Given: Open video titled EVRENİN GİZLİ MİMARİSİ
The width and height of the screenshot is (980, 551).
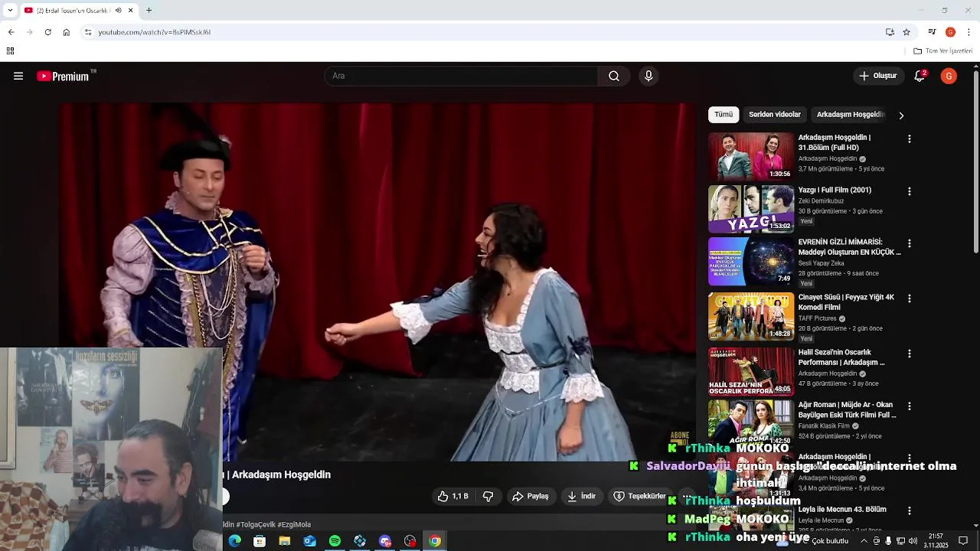Looking at the screenshot, I should tap(849, 246).
